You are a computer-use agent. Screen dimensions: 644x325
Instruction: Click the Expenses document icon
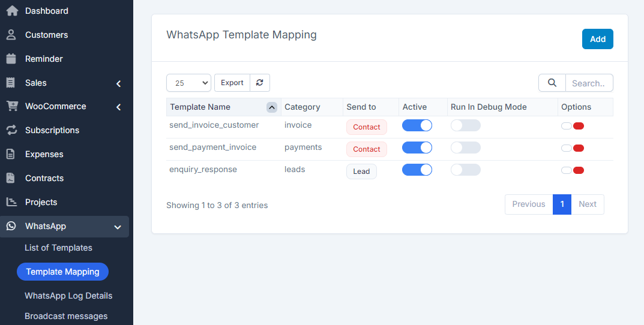coord(11,154)
